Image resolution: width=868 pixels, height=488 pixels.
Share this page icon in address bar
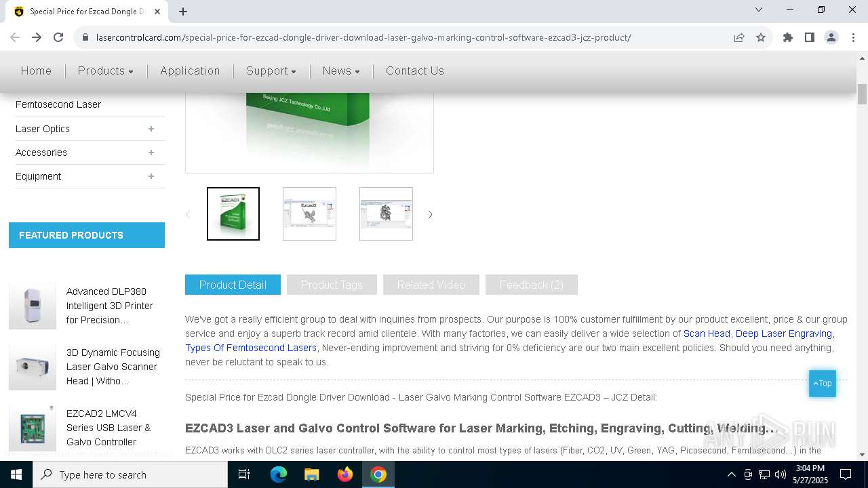tap(739, 37)
